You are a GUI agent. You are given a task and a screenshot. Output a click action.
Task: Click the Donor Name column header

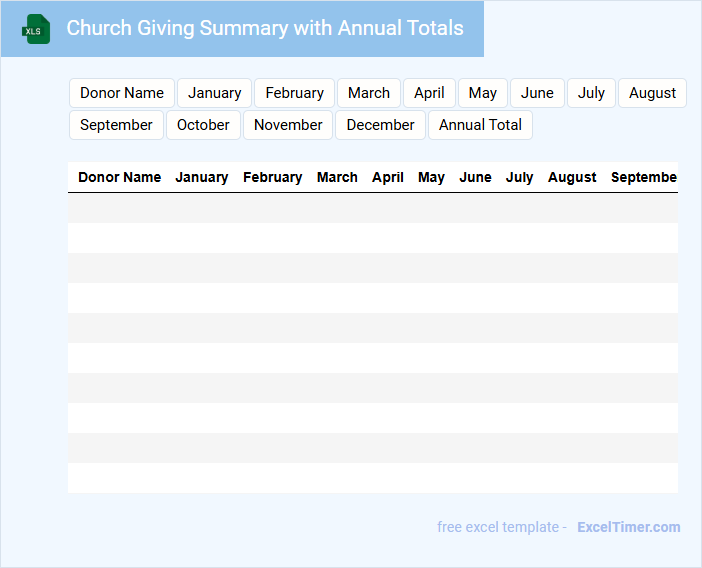coord(119,177)
